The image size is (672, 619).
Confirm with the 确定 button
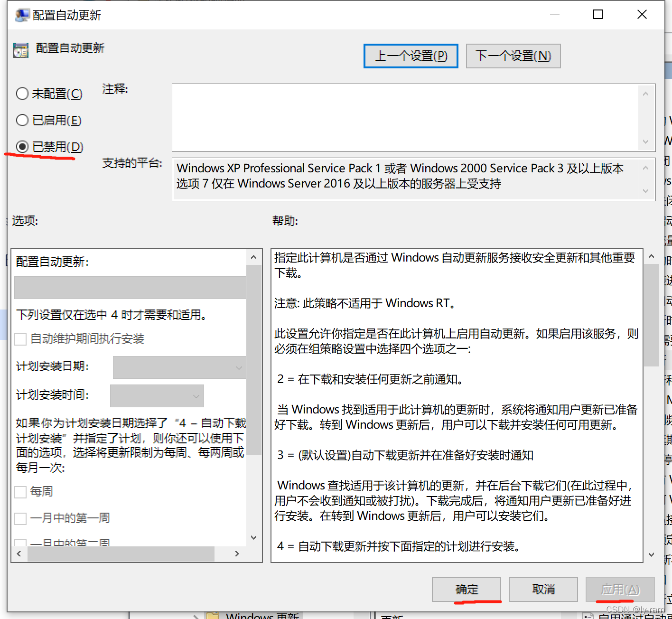click(467, 590)
